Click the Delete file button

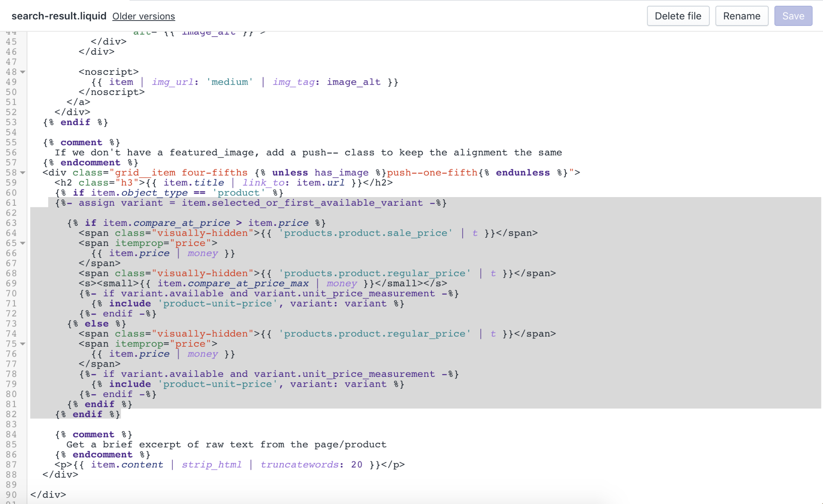tap(676, 16)
